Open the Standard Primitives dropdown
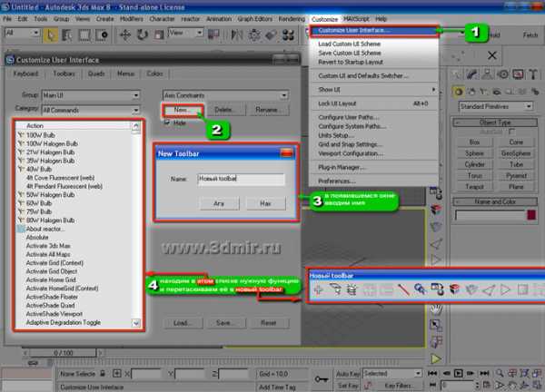 point(496,106)
